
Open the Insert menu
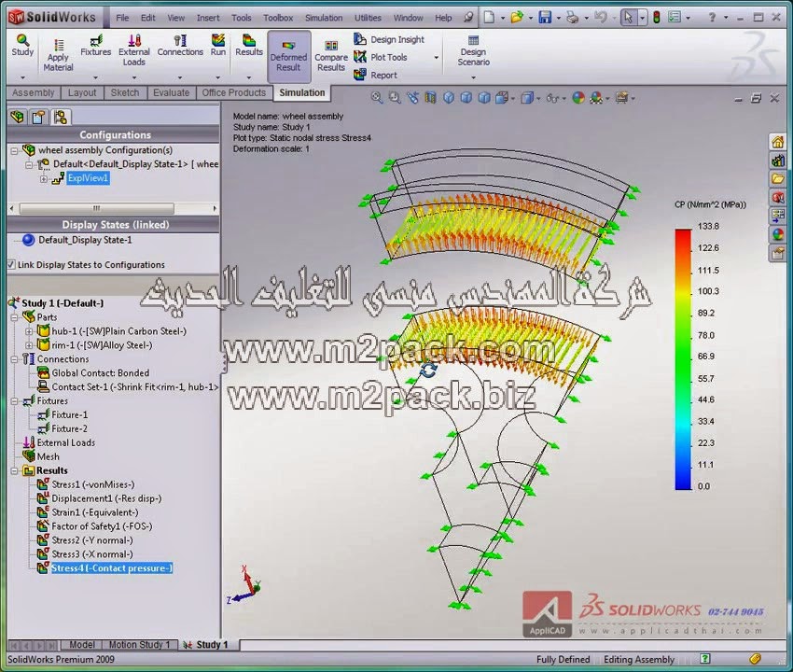click(208, 18)
